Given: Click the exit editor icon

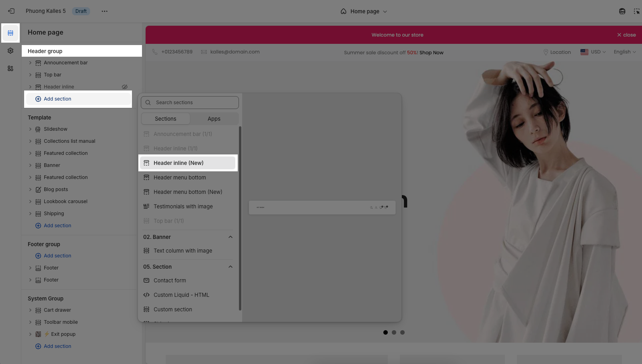Looking at the screenshot, I should click(11, 11).
